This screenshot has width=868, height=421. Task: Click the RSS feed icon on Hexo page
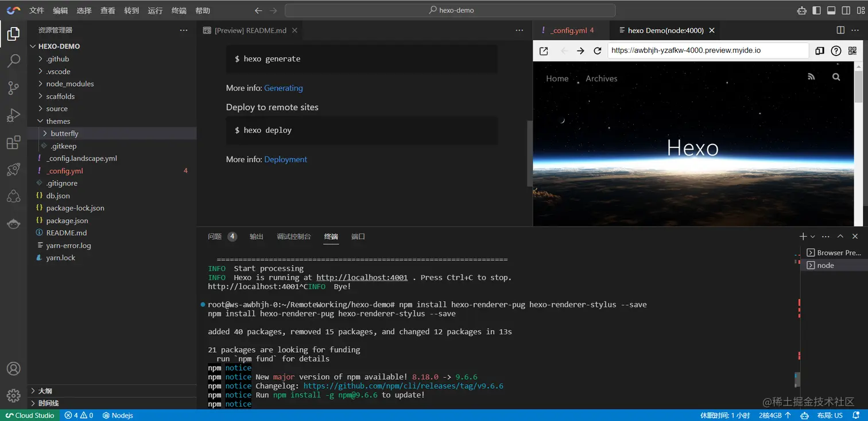811,76
